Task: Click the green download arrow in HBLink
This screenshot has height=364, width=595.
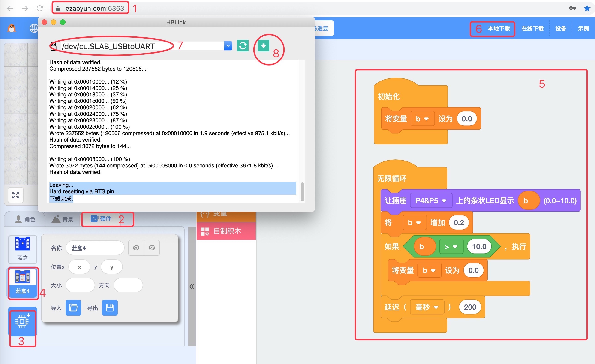Action: (x=263, y=46)
